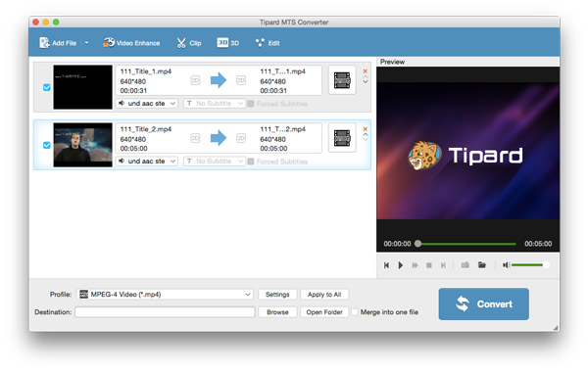Click the green zoom window button
588x372 pixels.
(56, 23)
